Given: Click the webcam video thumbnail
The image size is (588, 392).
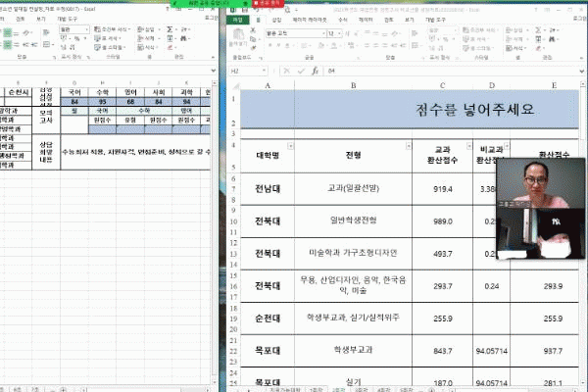Looking at the screenshot, I should pyautogui.click(x=541, y=207).
